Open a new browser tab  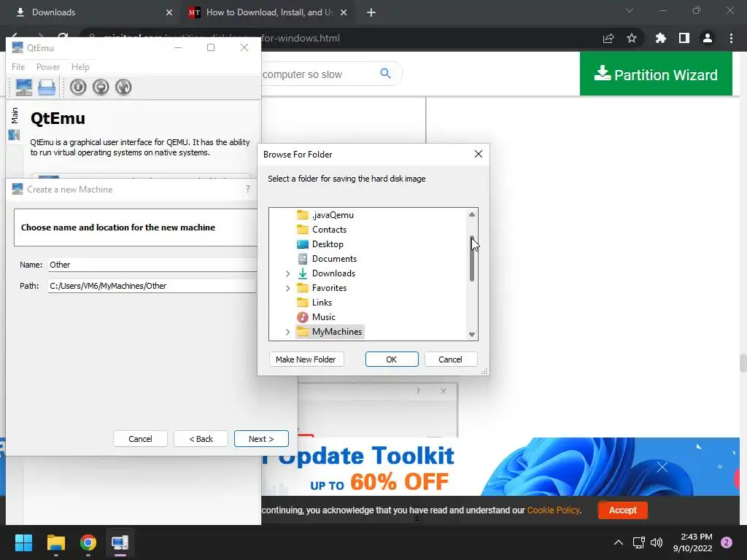[371, 12]
